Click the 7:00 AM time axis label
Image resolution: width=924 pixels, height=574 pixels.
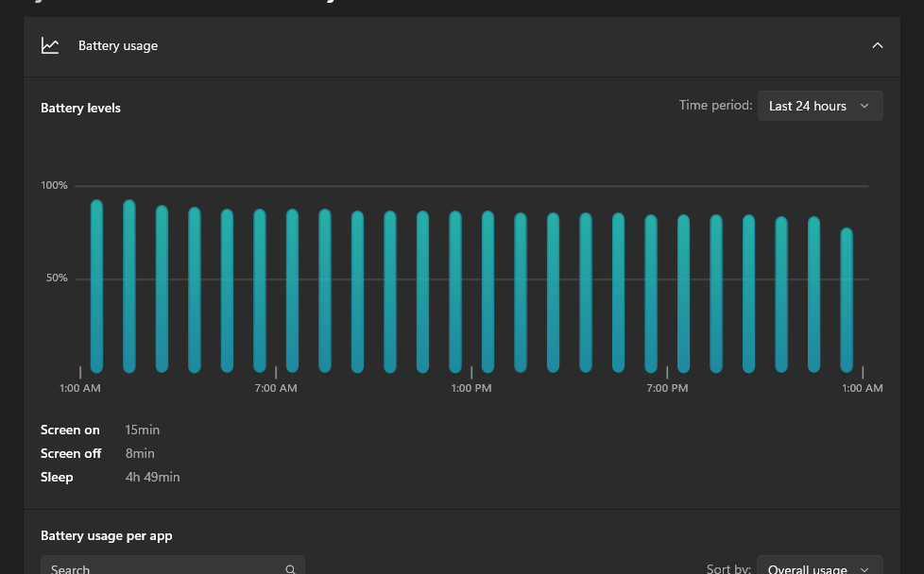(x=276, y=388)
